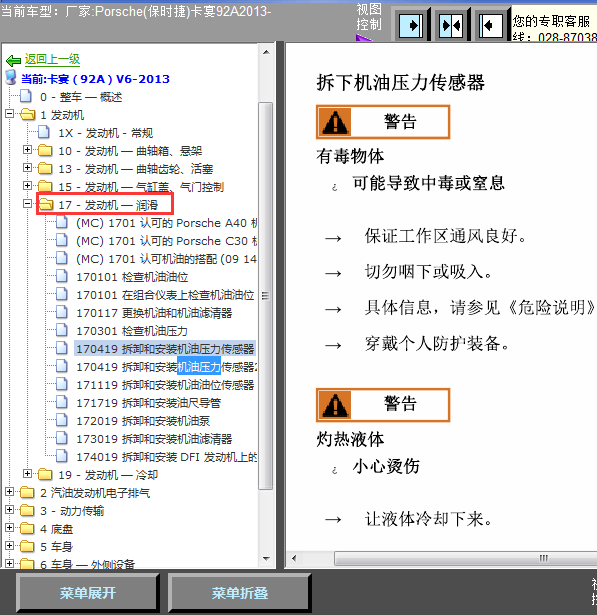Image resolution: width=597 pixels, height=615 pixels.
Task: Click the green back arrow icon
Action: click(x=13, y=60)
